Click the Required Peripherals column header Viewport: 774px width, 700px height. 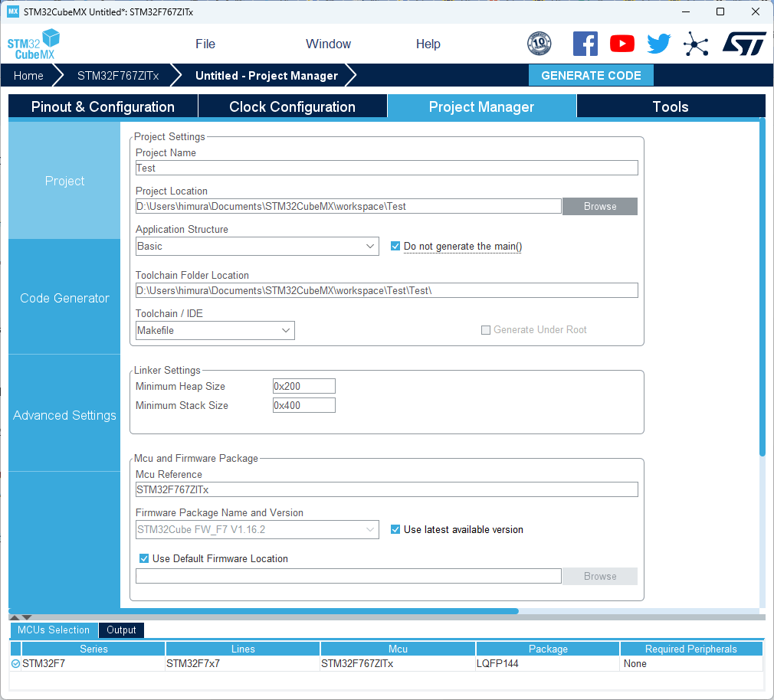tap(691, 649)
